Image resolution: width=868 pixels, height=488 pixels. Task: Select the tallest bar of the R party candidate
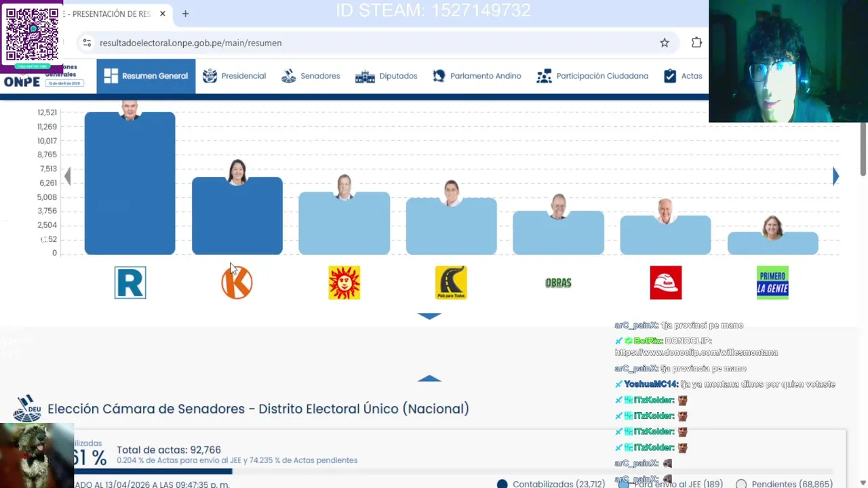pyautogui.click(x=130, y=183)
